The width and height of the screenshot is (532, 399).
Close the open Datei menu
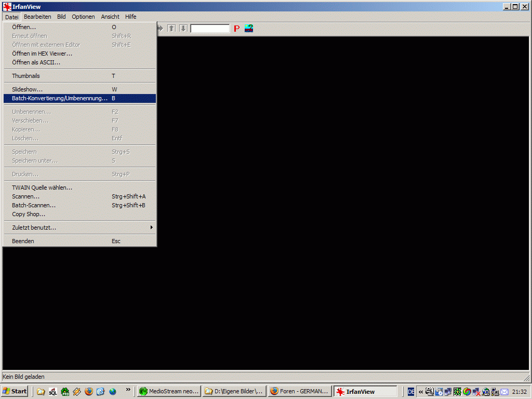tap(11, 17)
